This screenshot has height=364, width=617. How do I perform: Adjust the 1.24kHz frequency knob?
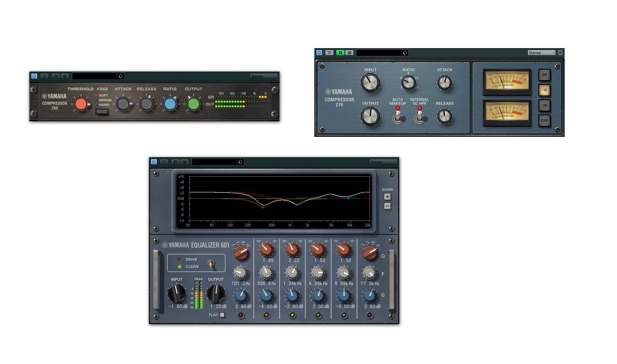point(292,273)
